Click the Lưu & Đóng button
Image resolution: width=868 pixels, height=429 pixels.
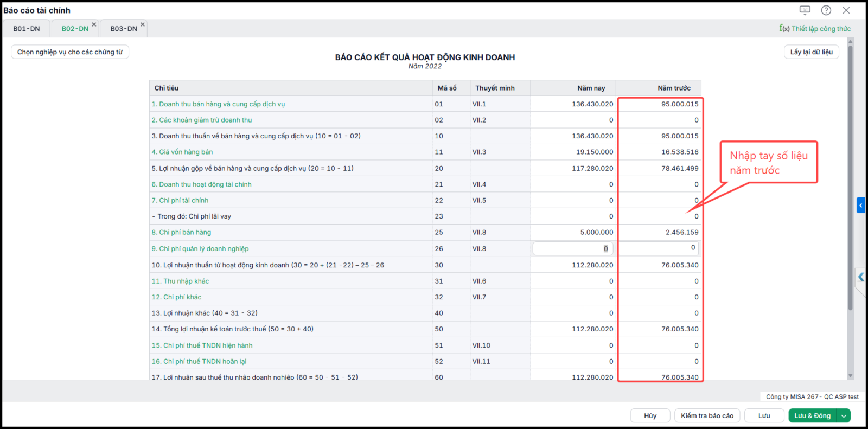[x=813, y=416]
